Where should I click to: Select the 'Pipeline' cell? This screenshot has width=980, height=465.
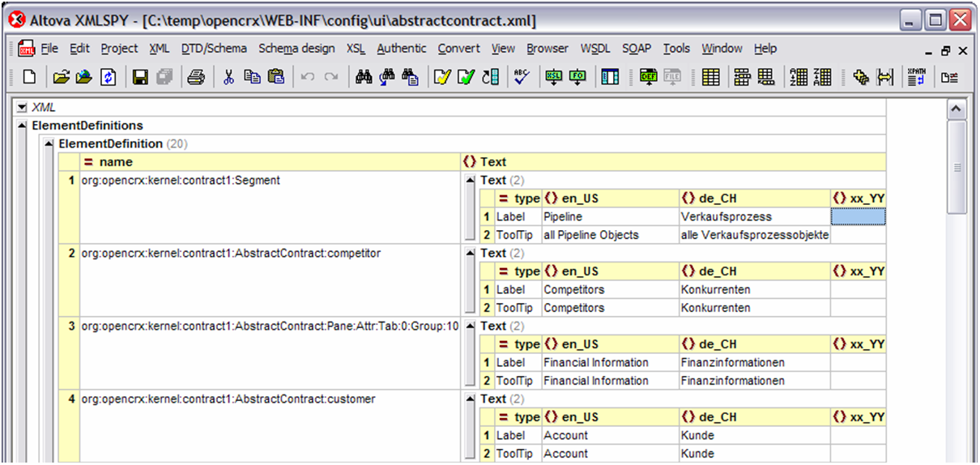(x=611, y=216)
